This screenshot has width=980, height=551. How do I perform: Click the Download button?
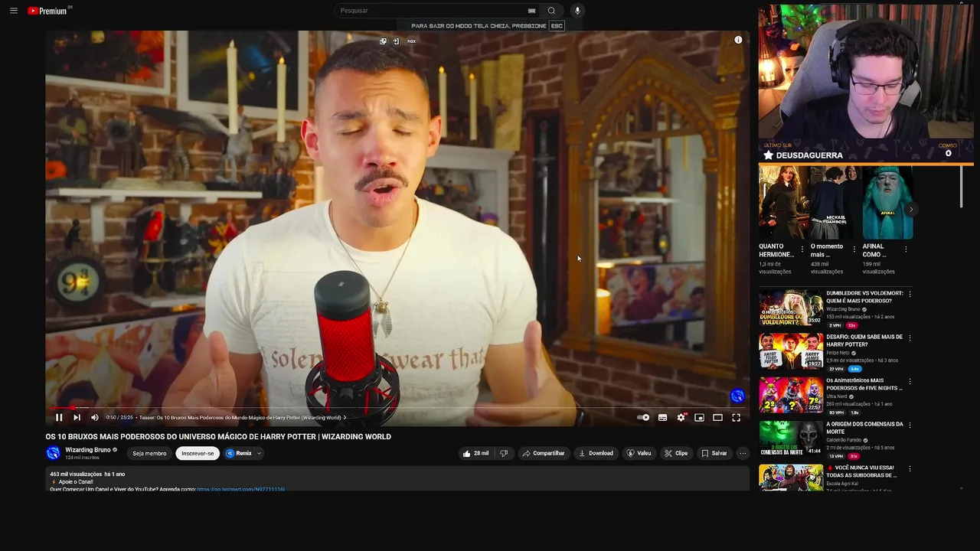pos(596,453)
